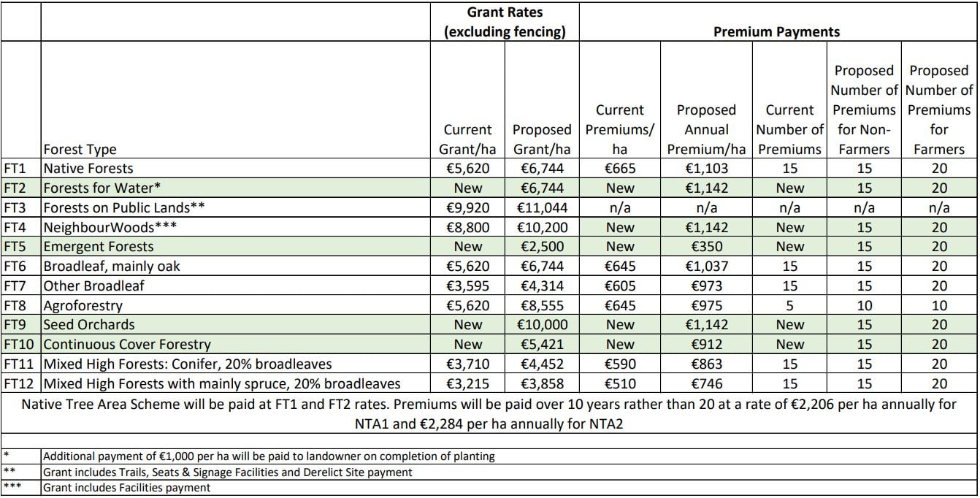The width and height of the screenshot is (980, 498).
Task: Click the Other Broadleaf €973 premium cell
Action: click(x=707, y=286)
